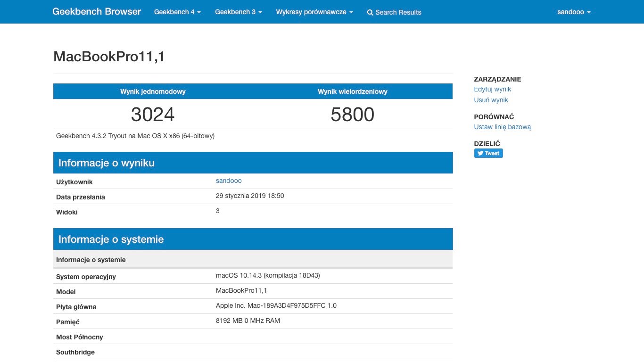Open the Geekbench 4 dropdown menu
This screenshot has height=362, width=644.
177,12
